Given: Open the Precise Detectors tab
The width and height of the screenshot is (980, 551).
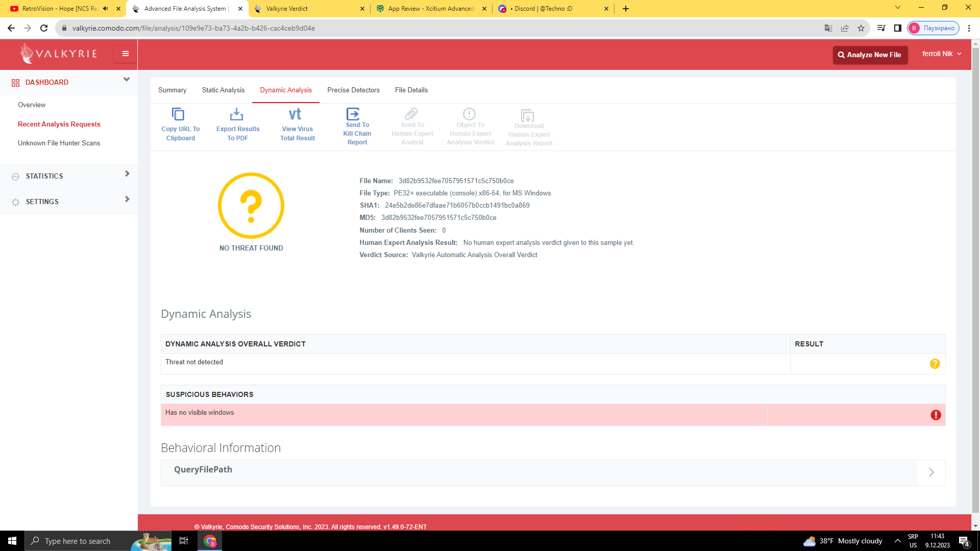Looking at the screenshot, I should tap(353, 90).
